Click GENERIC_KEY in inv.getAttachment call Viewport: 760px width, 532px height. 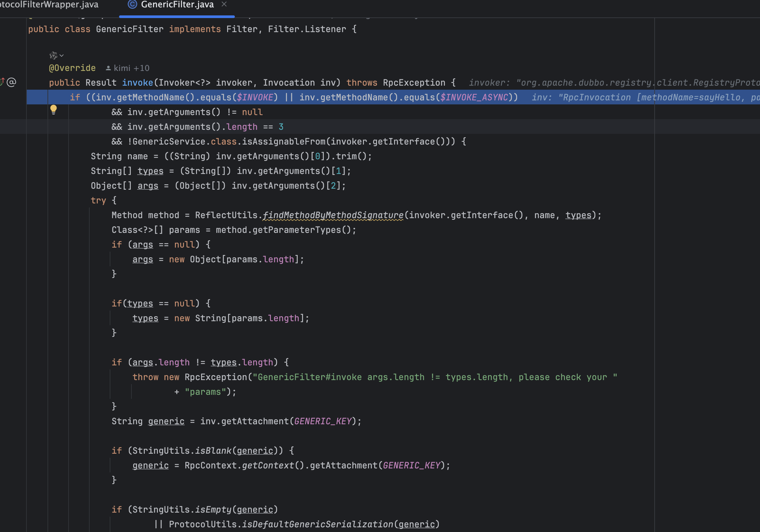323,421
